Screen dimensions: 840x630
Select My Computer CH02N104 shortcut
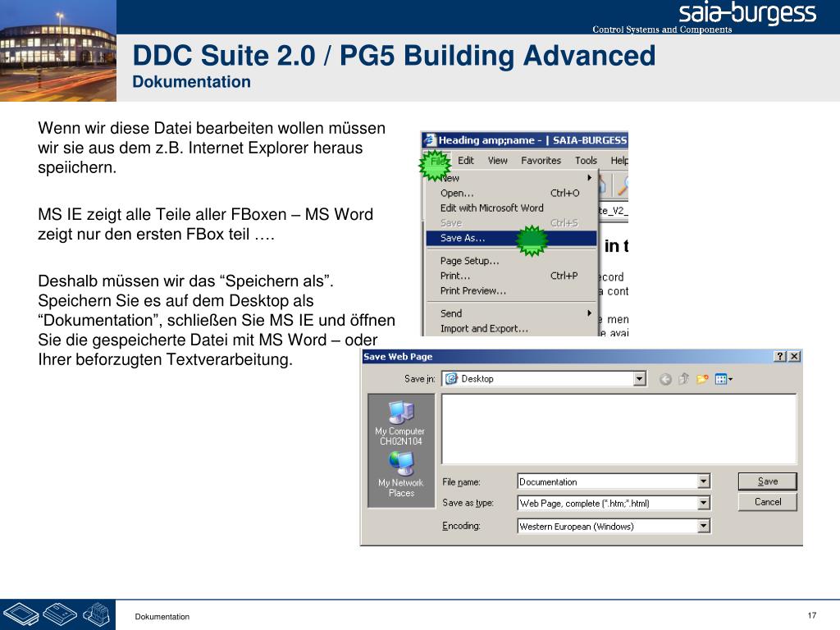[x=400, y=423]
